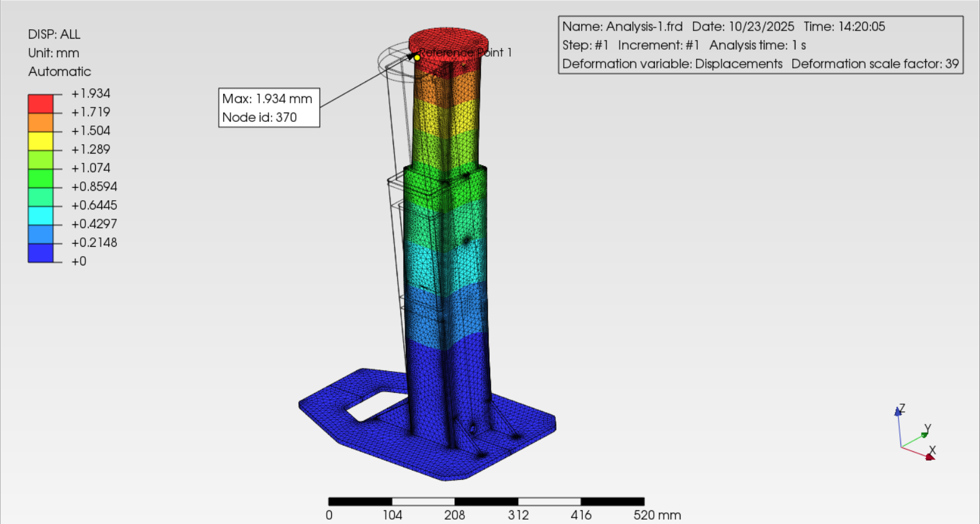This screenshot has width=980, height=524.
Task: Click the green Y axis arrowhead
Action: point(924,434)
